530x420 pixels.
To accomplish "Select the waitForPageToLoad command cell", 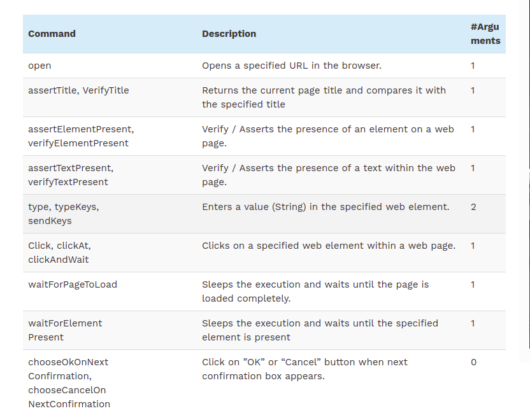I will [x=72, y=284].
